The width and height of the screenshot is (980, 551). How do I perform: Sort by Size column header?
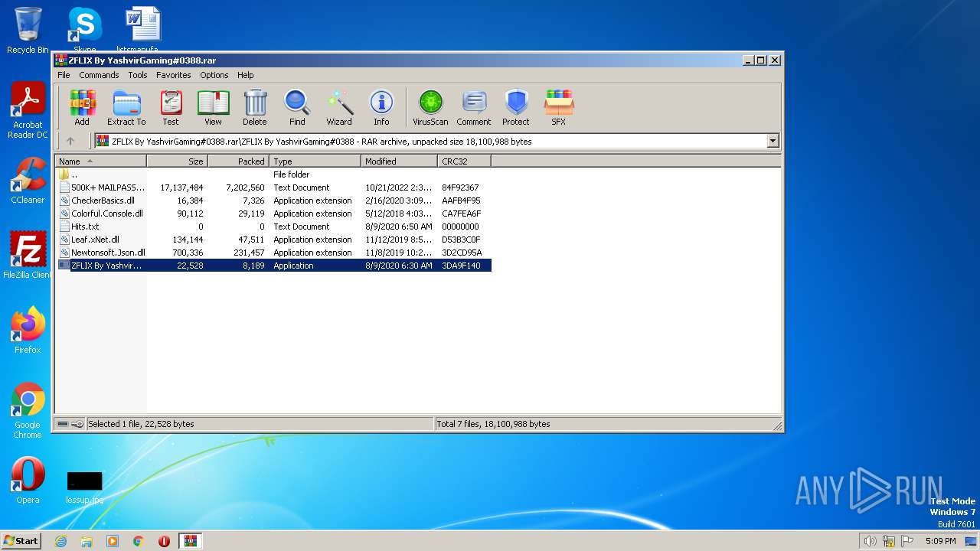tap(177, 161)
